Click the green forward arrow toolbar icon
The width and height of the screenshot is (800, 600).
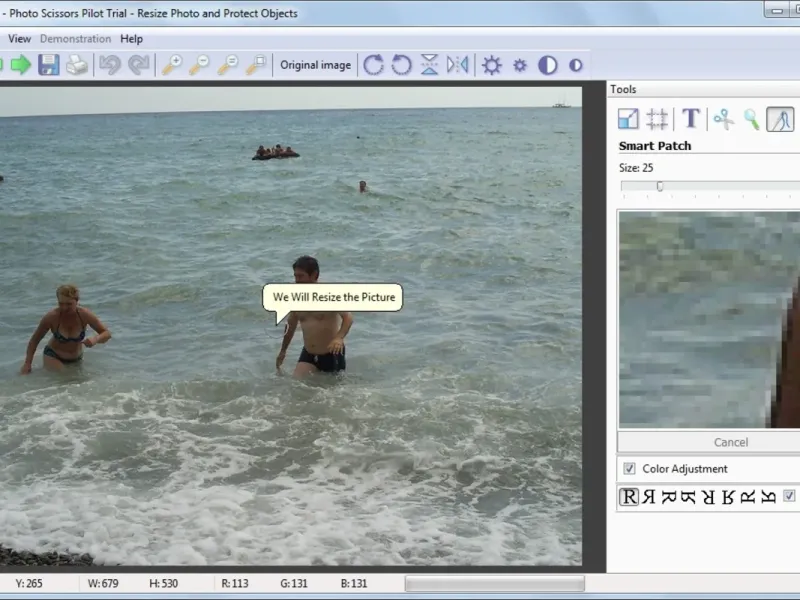pyautogui.click(x=21, y=65)
